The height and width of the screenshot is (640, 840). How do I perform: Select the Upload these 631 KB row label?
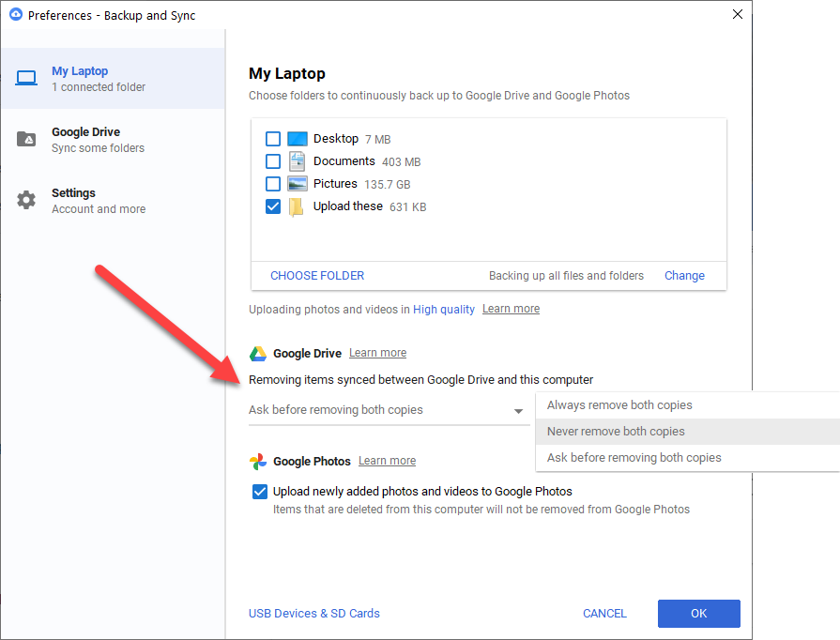[x=370, y=206]
